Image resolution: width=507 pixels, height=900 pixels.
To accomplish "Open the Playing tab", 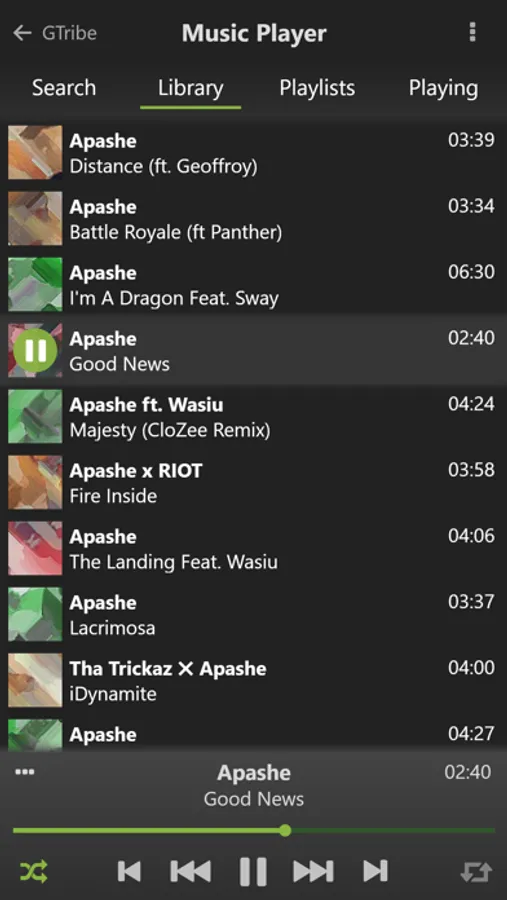I will (x=443, y=88).
